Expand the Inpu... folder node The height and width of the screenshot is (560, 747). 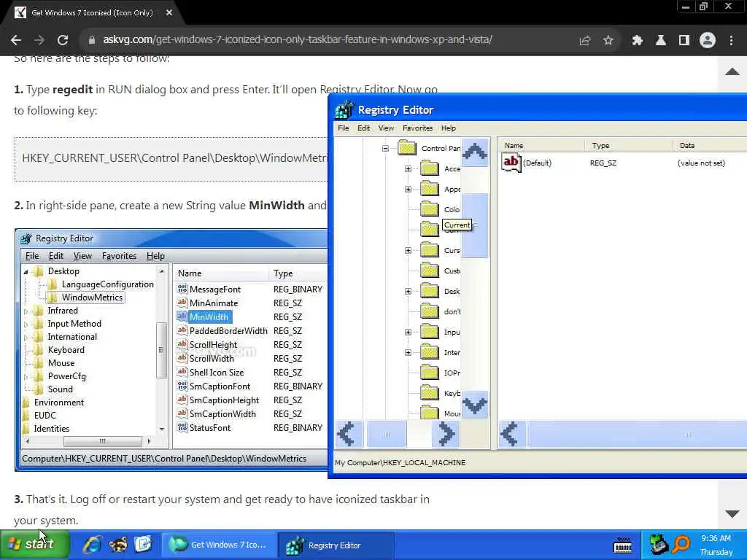pos(409,332)
